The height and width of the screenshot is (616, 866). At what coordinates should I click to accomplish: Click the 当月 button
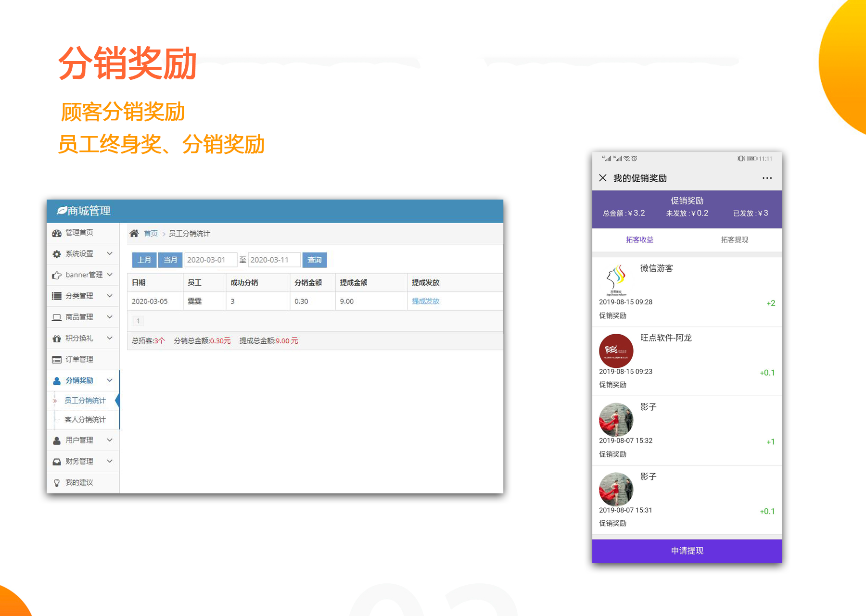point(170,260)
